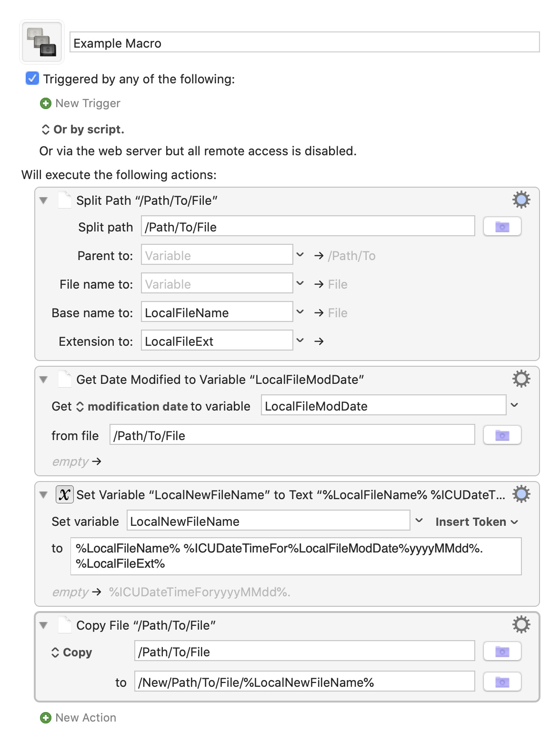Click New Action button
Screen dimensions: 560x743
point(78,717)
